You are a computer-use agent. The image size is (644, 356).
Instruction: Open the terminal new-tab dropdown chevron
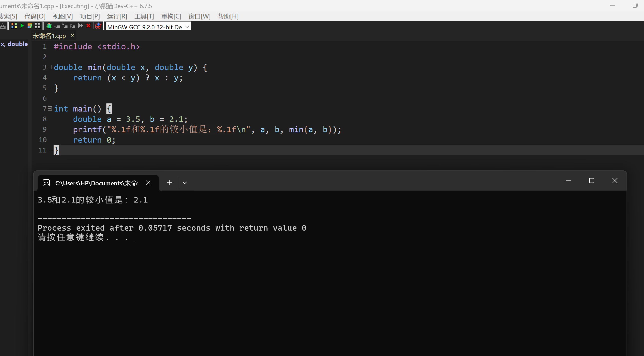(185, 183)
